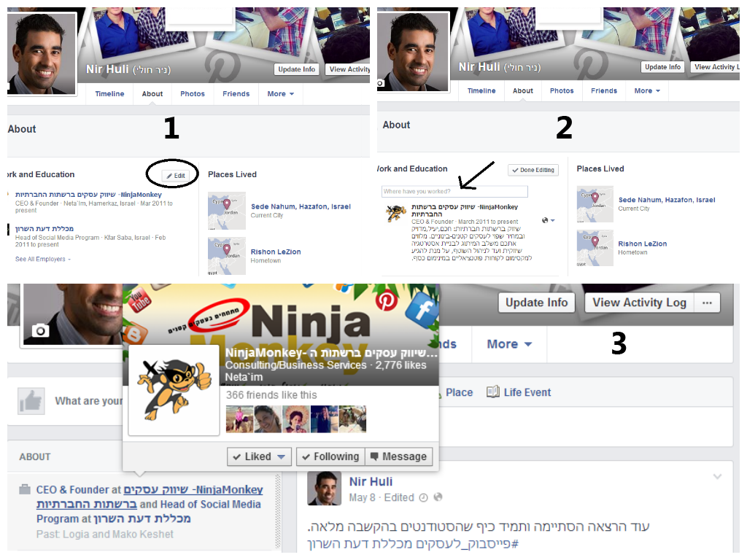Expand the More menu in screenshot 2

(x=647, y=90)
